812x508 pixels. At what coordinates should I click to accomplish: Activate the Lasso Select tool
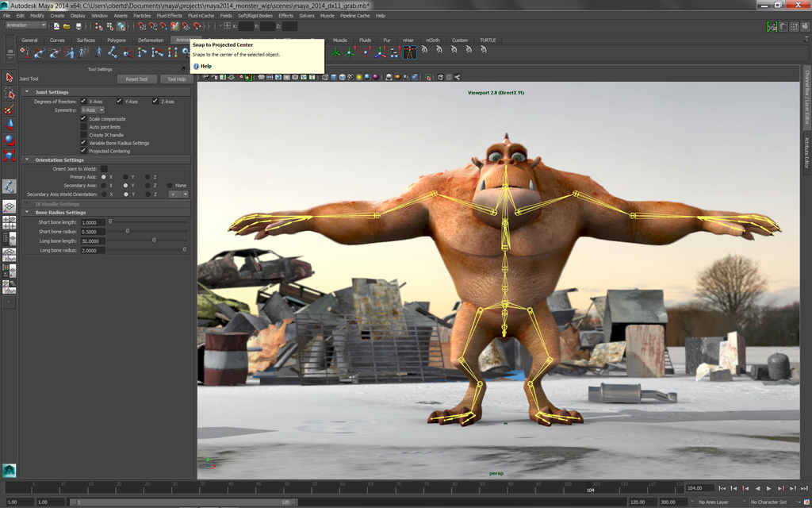[10, 94]
